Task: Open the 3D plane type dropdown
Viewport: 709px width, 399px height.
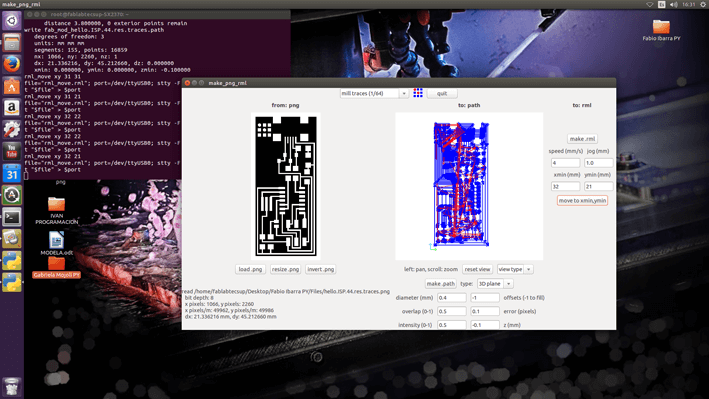Action: coord(495,284)
